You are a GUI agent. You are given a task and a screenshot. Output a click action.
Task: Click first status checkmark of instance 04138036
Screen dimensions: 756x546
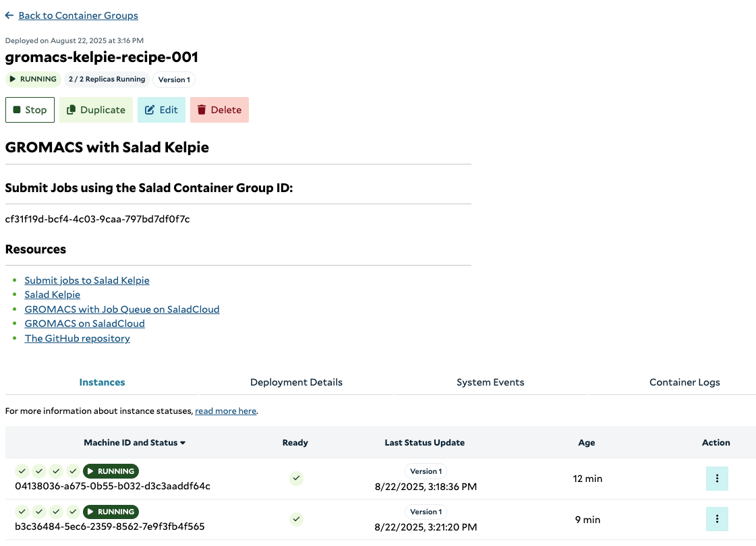pos(22,471)
